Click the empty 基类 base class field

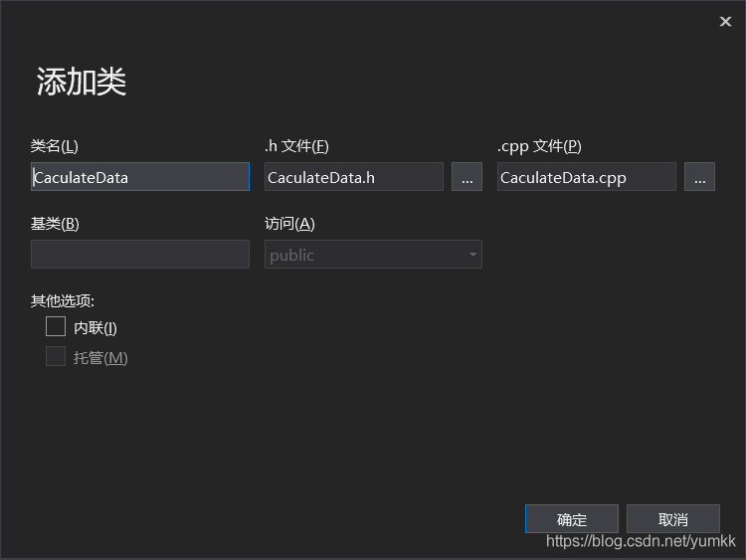pyautogui.click(x=140, y=254)
